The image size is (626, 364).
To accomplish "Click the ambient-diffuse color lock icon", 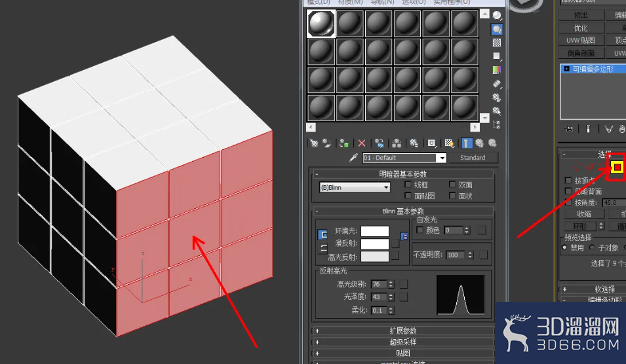I will coord(404,236).
